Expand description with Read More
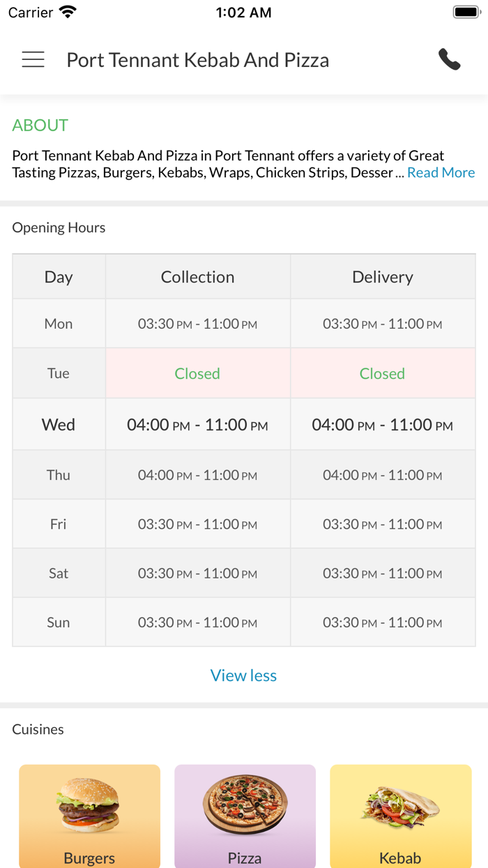This screenshot has height=868, width=488. coord(441,173)
